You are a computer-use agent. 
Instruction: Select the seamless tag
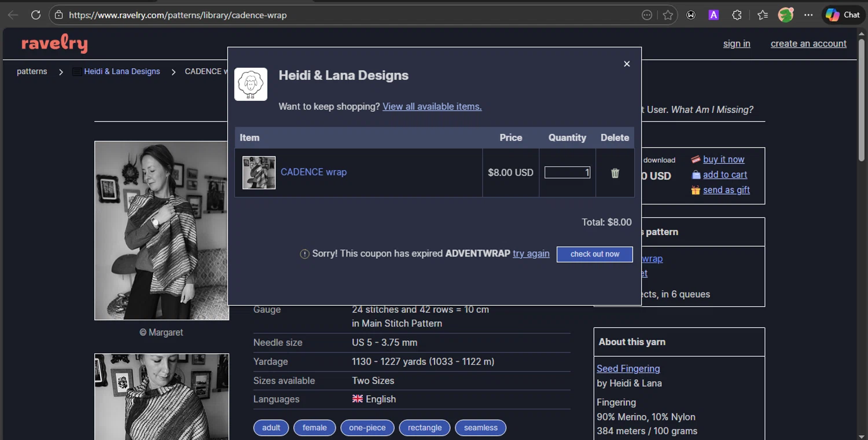[481, 428]
